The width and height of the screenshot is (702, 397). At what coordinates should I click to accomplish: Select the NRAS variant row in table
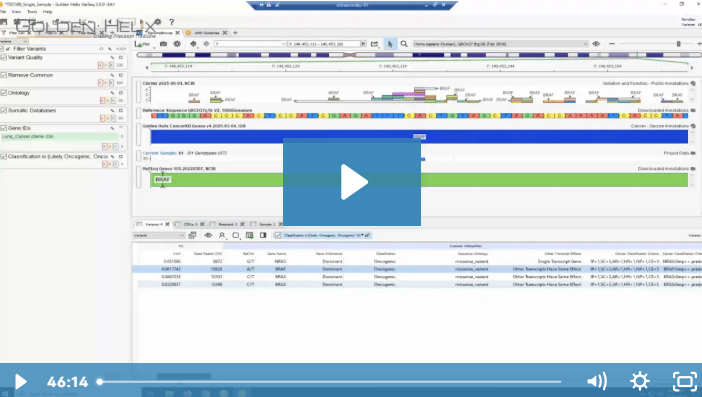[x=417, y=261]
